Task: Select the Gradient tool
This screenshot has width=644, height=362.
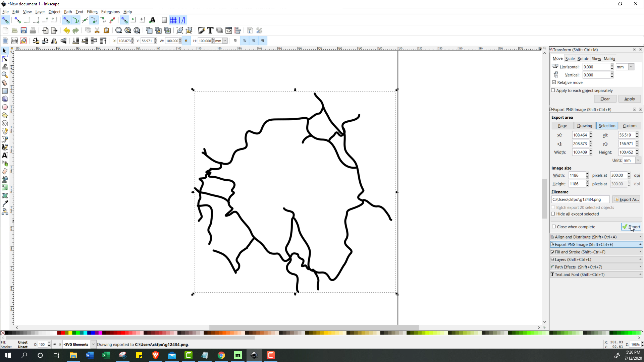Action: (5, 187)
